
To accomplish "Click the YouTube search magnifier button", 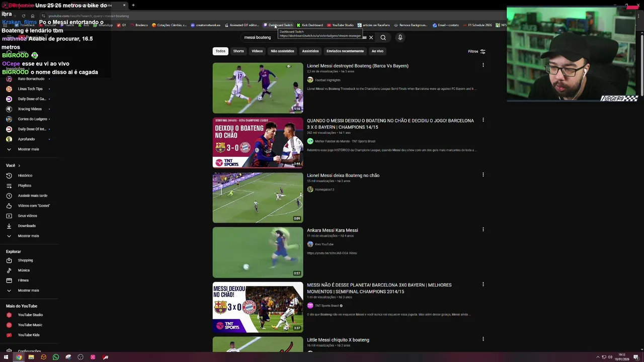I will click(x=383, y=37).
